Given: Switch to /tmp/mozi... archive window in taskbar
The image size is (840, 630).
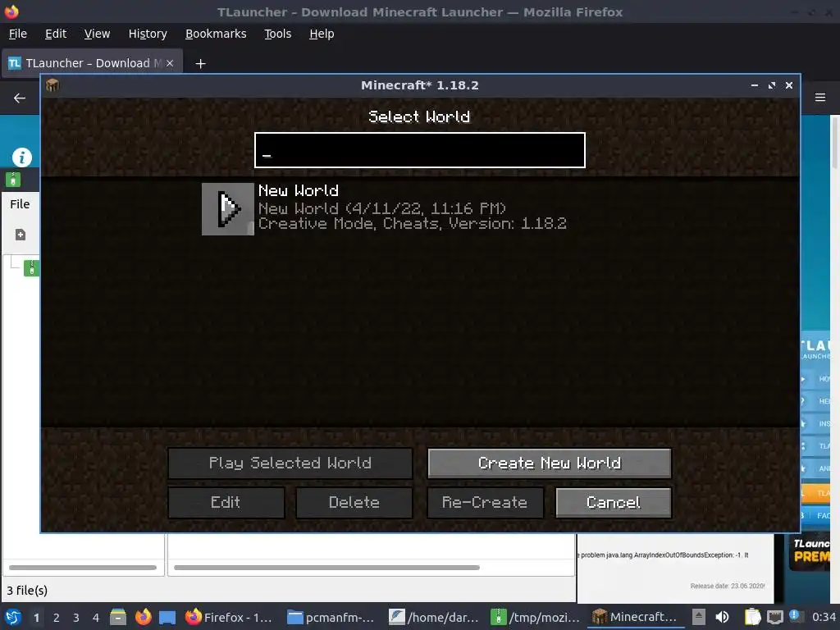Looking at the screenshot, I should coord(535,617).
